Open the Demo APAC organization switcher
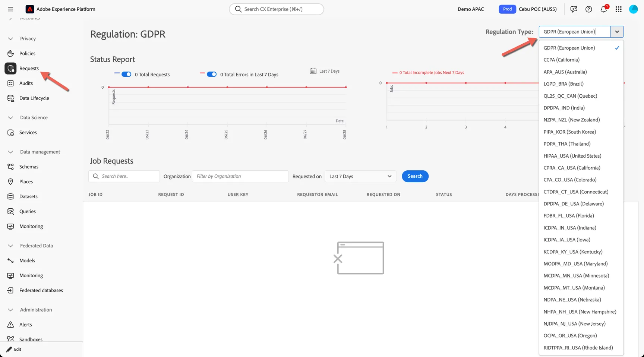The width and height of the screenshot is (644, 357). pos(471,9)
